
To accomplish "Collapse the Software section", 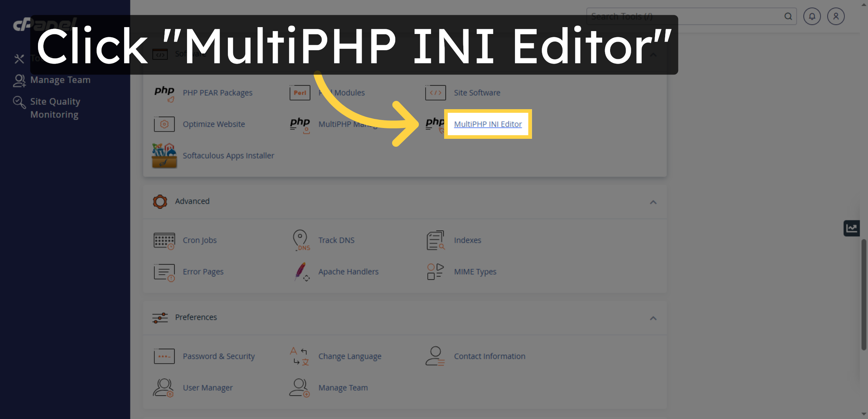I will [x=653, y=55].
